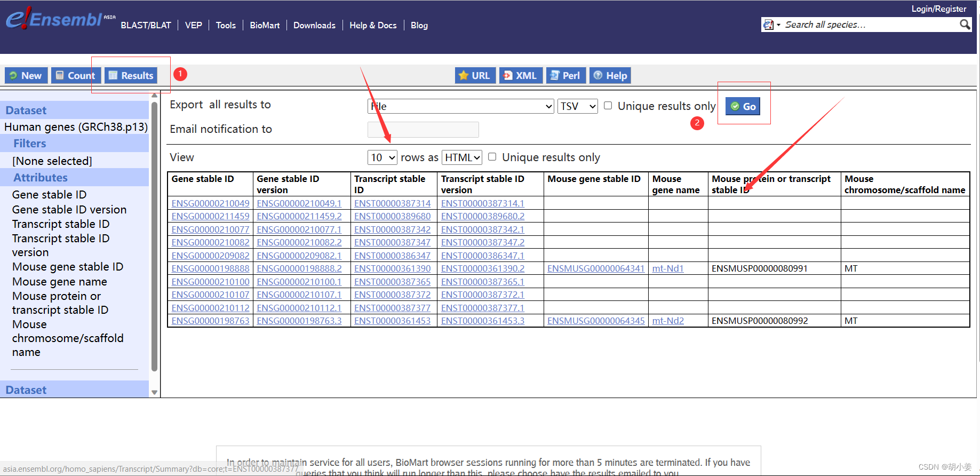The width and height of the screenshot is (980, 476).
Task: Click the XML export button
Action: pos(521,76)
